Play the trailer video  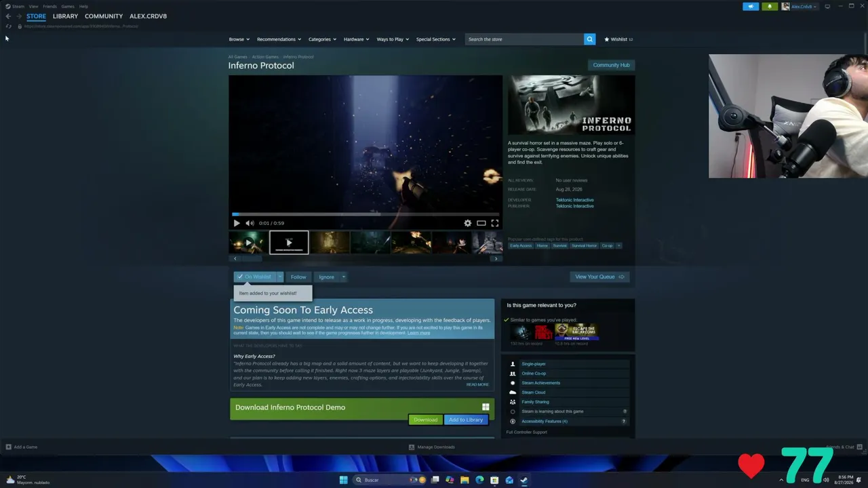coord(236,223)
